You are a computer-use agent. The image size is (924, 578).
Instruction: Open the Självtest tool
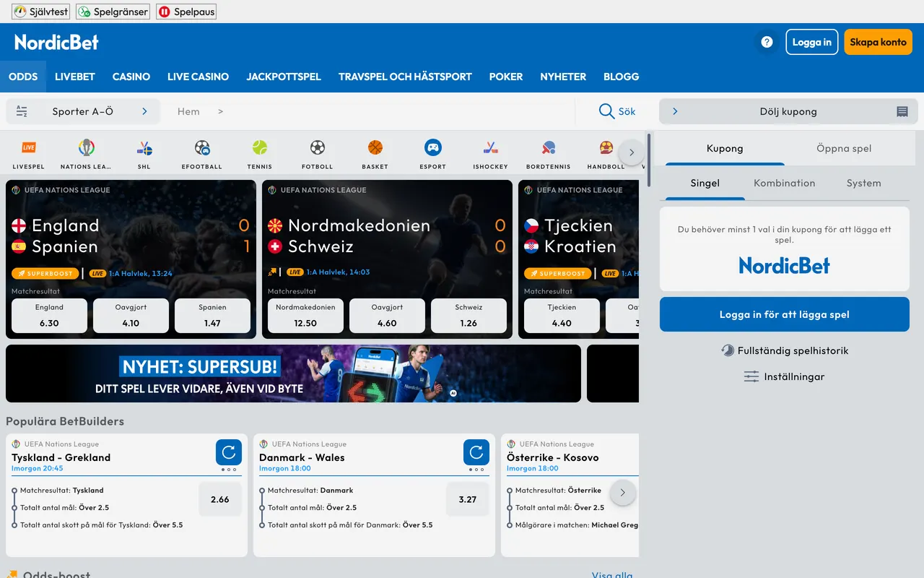click(41, 12)
